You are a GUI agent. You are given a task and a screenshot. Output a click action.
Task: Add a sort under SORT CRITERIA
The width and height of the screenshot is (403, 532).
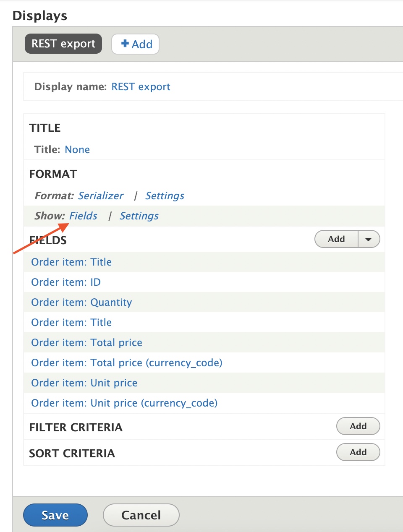point(358,452)
